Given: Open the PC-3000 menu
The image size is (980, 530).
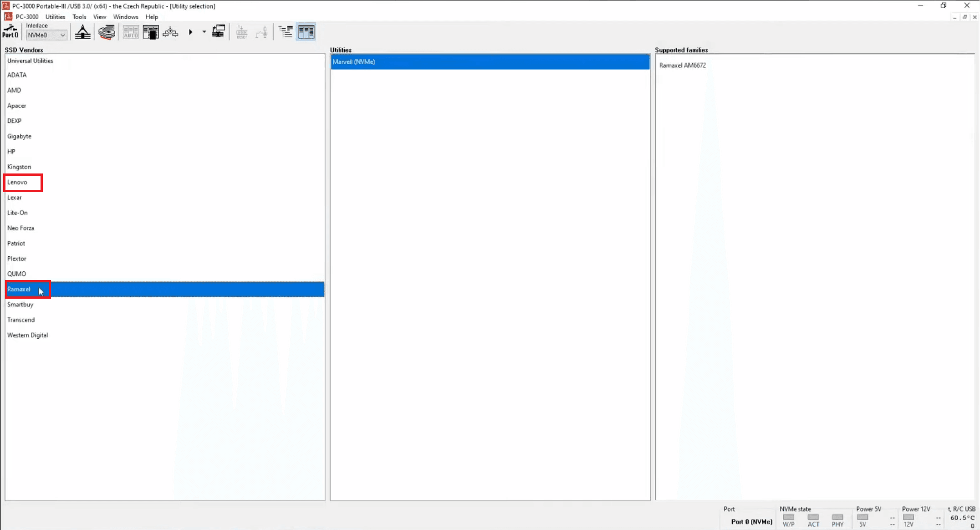Looking at the screenshot, I should click(x=27, y=17).
